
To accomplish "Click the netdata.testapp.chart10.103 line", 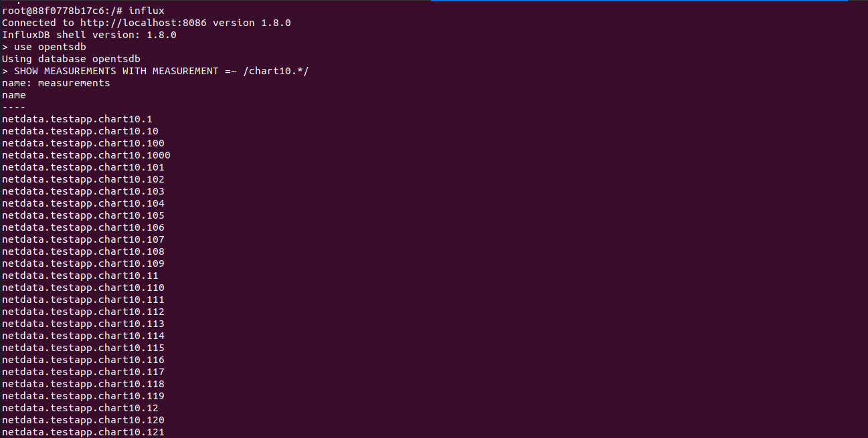I will click(x=83, y=191).
